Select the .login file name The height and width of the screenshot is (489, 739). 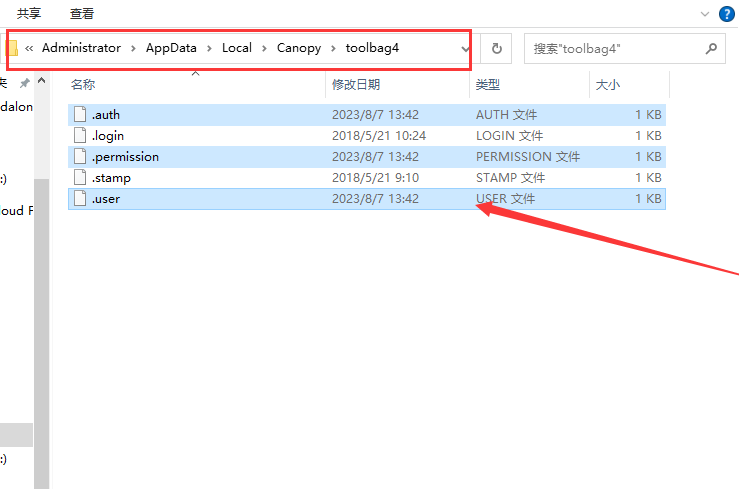(108, 136)
